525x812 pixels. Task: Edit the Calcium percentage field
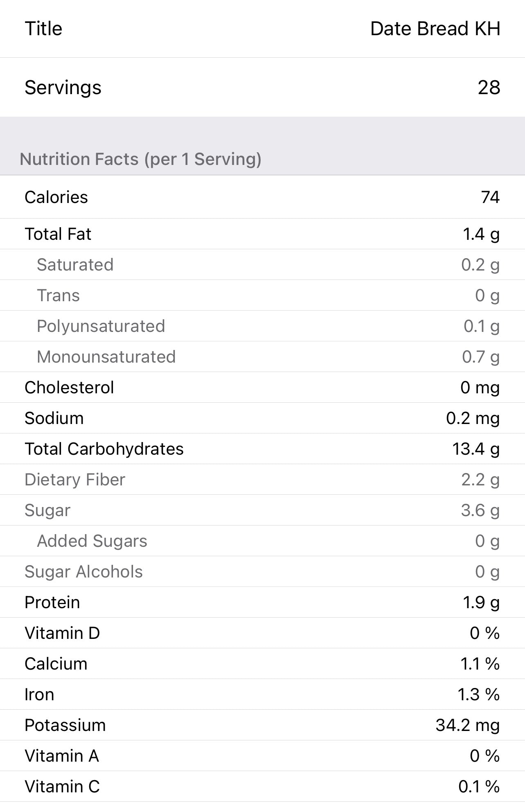(480, 664)
